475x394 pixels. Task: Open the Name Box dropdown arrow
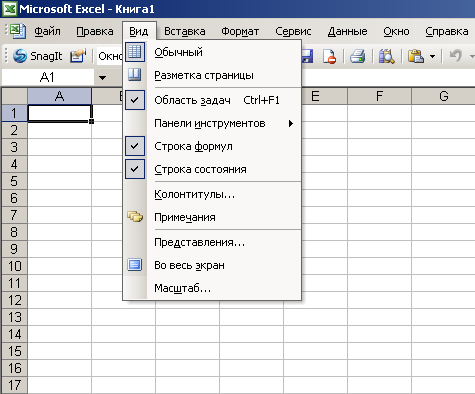tap(102, 78)
